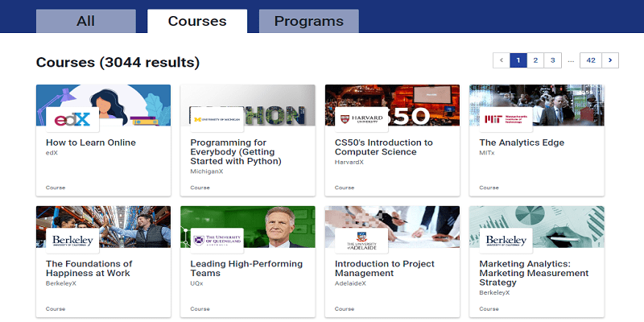Switch to the Programs tab
Viewport: 644px width, 322px height.
[309, 21]
